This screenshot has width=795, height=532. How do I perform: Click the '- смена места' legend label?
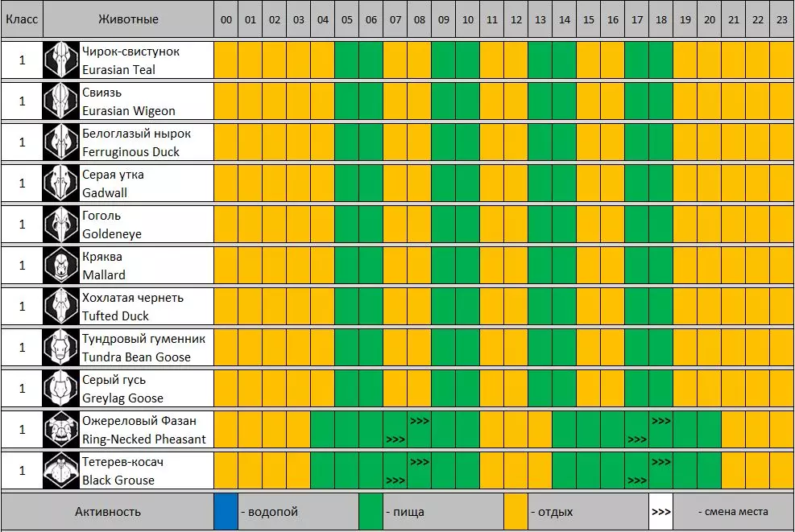[x=733, y=512]
